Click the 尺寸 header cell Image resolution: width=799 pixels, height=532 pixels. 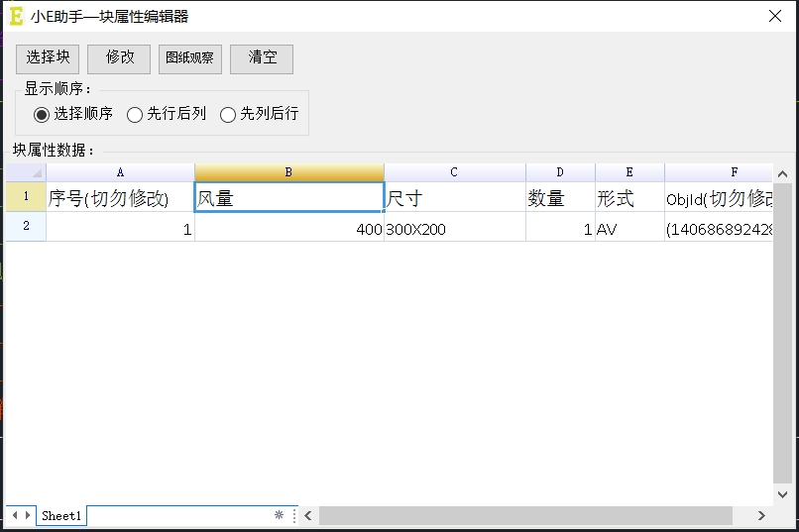click(x=455, y=197)
